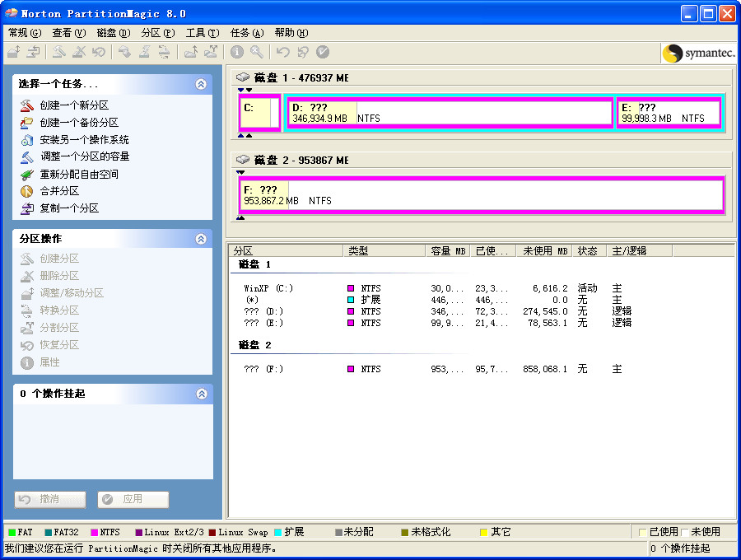This screenshot has width=741, height=560.
Task: Click 属性 in partition operations
Action: tap(49, 362)
